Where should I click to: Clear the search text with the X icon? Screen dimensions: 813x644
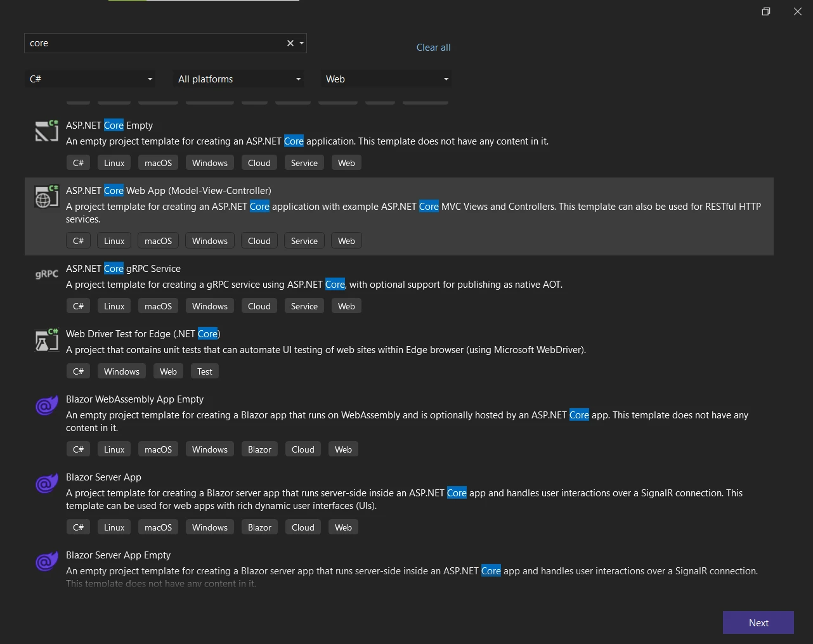290,43
